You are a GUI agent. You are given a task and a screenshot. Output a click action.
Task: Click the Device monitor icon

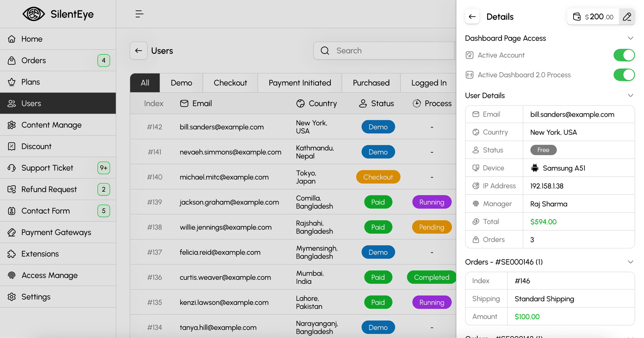pos(476,168)
